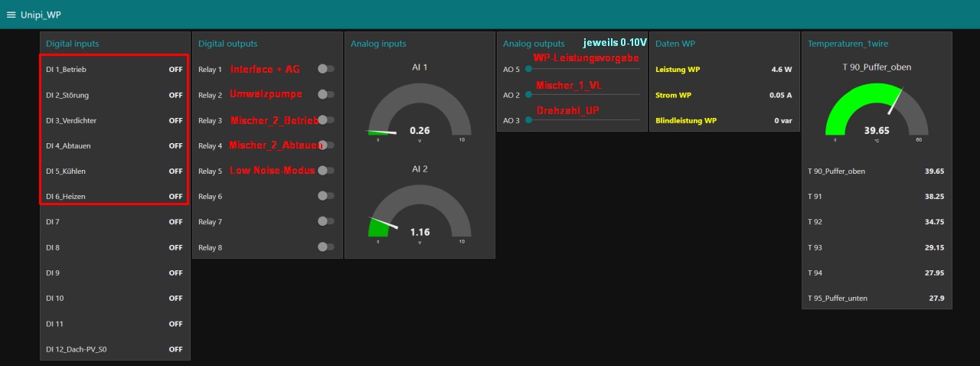
Task: Click the OFF status of DI 12_Dach-PV_S0
Action: pyautogui.click(x=176, y=349)
